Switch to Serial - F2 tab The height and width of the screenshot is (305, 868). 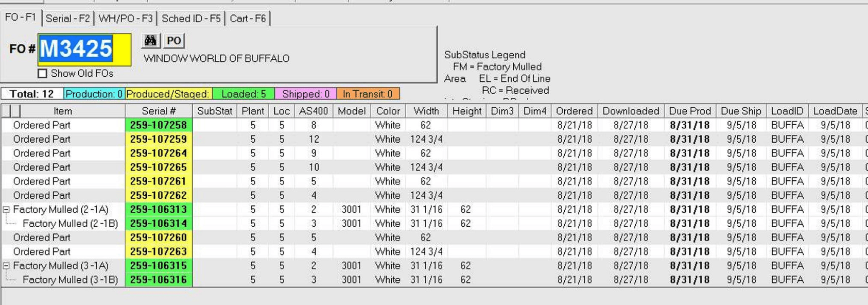point(67,19)
